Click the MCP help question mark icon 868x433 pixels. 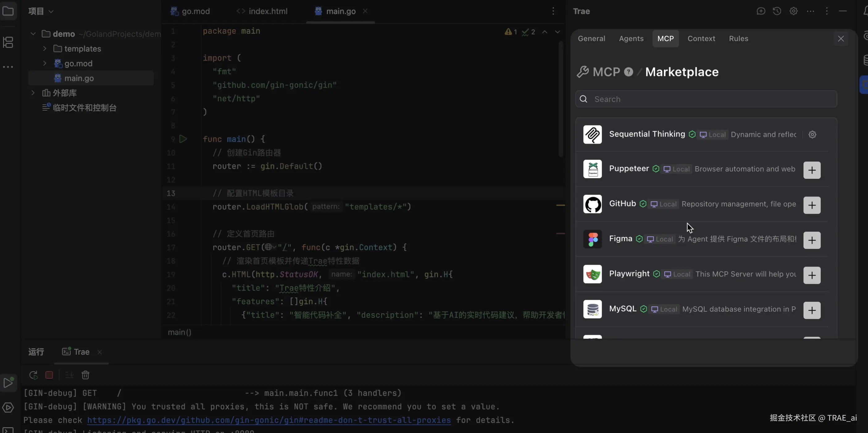pos(628,72)
